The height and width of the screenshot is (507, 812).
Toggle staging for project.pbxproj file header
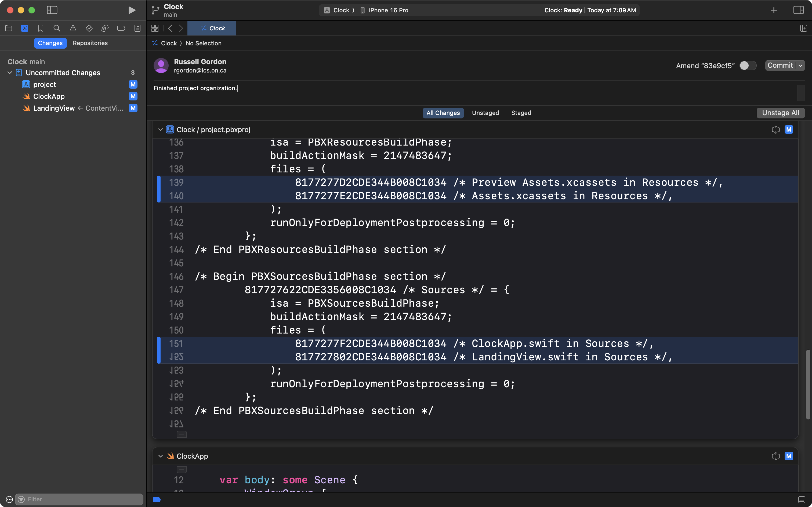(789, 129)
